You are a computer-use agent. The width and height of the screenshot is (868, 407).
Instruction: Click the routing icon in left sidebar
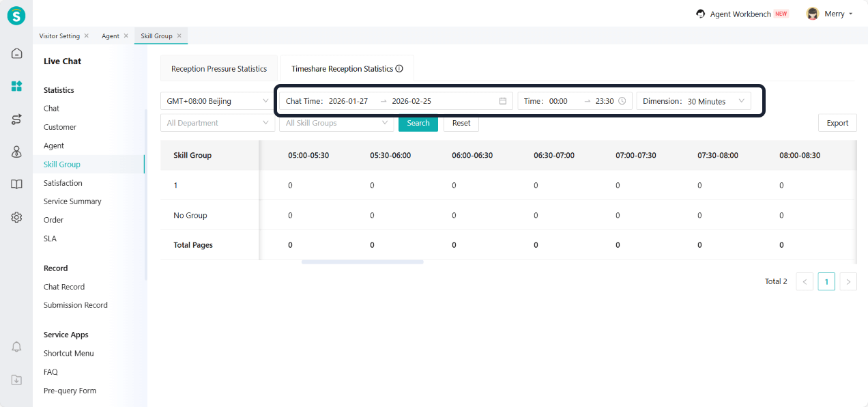tap(16, 120)
